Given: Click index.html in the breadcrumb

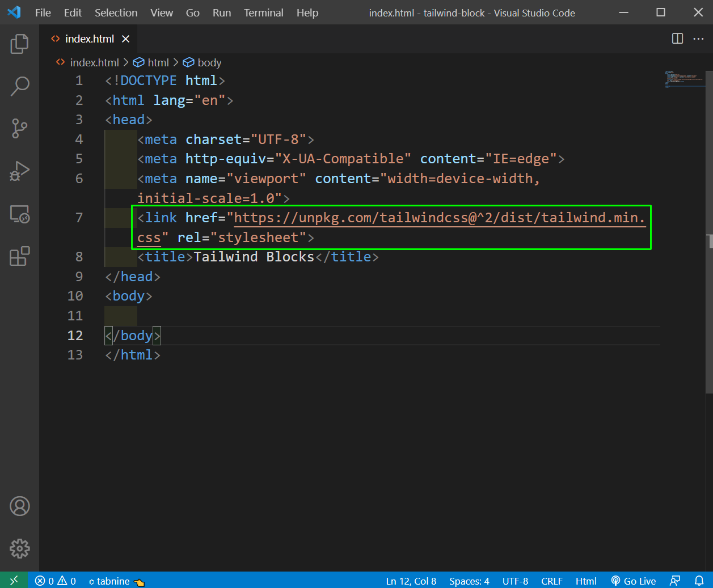Looking at the screenshot, I should (x=88, y=62).
